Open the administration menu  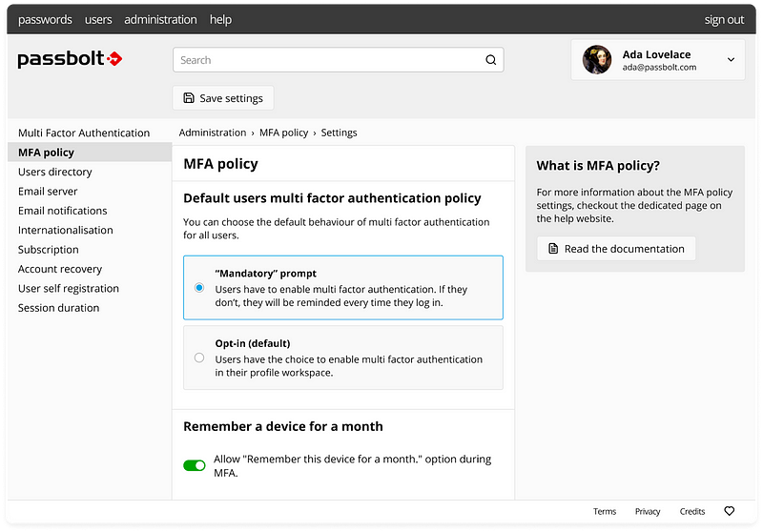(160, 19)
